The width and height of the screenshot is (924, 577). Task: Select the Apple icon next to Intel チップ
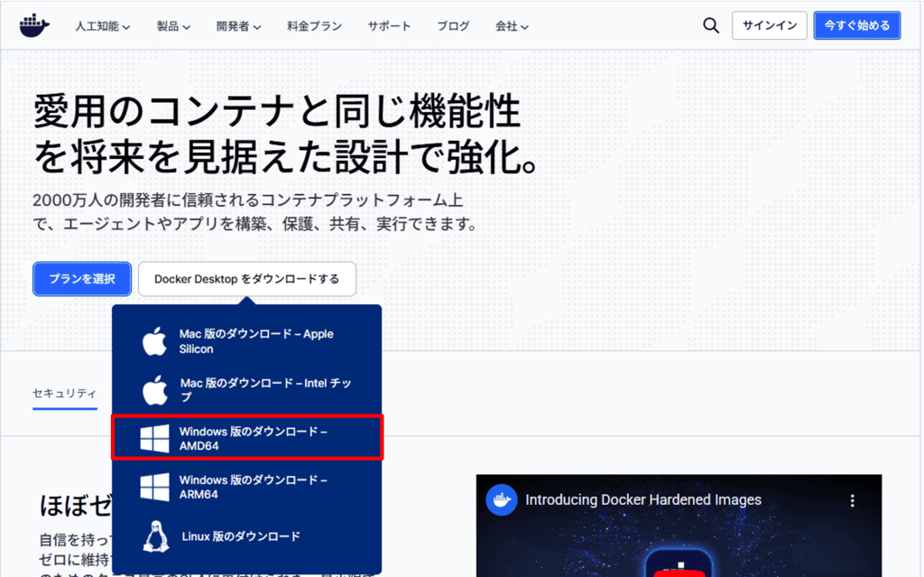154,386
